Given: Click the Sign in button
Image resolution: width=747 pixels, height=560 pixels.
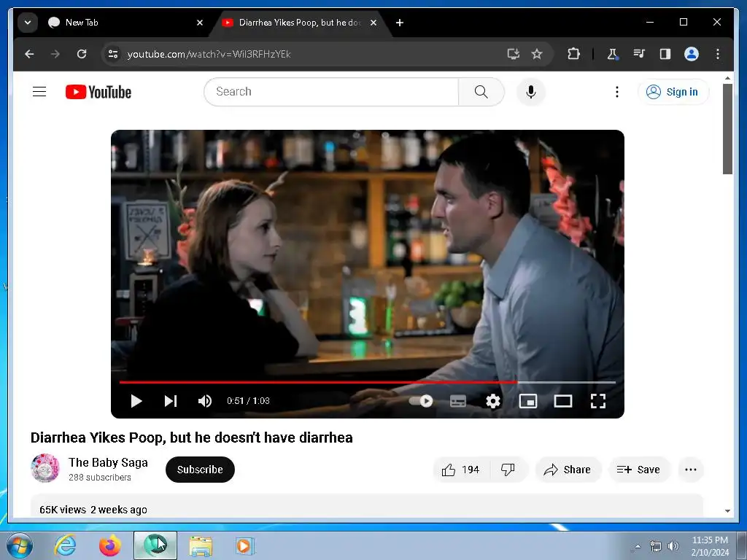Looking at the screenshot, I should tap(673, 92).
